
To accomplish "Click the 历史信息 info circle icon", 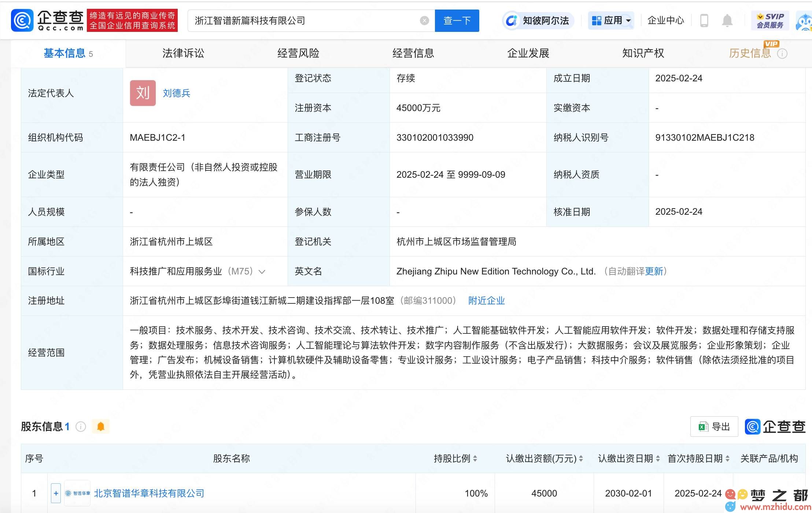I will tap(782, 54).
